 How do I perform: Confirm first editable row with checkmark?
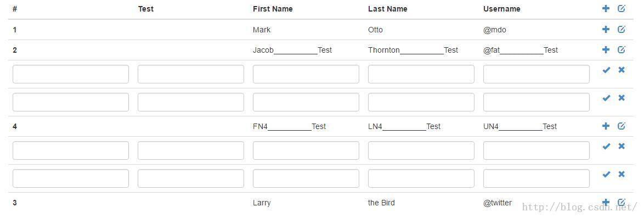[606, 70]
